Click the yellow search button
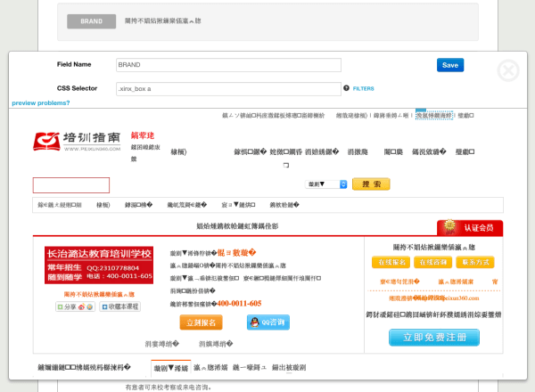 [371, 184]
